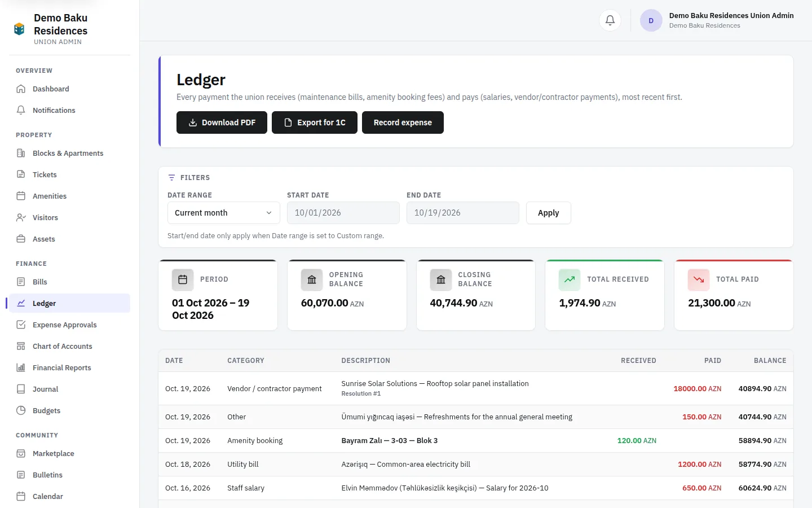Image resolution: width=812 pixels, height=508 pixels.
Task: Click the Period calendar icon
Action: tap(183, 279)
